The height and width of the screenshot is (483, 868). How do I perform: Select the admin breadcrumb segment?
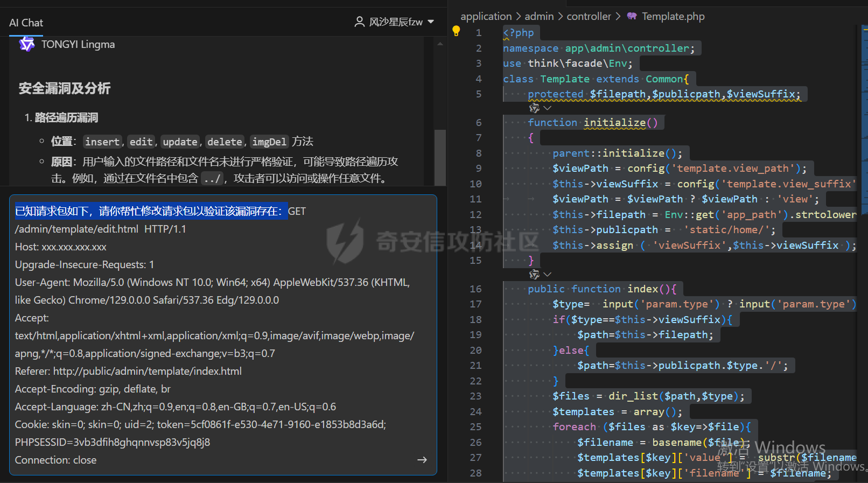(539, 16)
